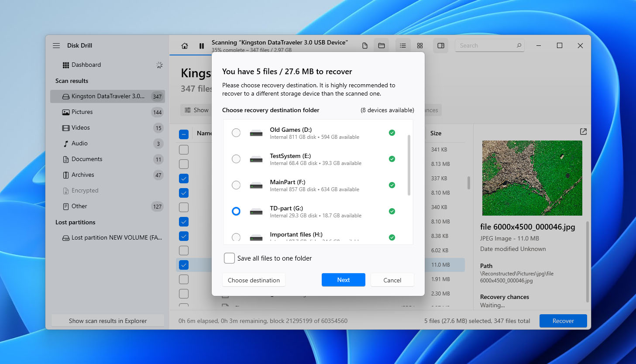Focus the Search field
The height and width of the screenshot is (364, 636).
489,45
